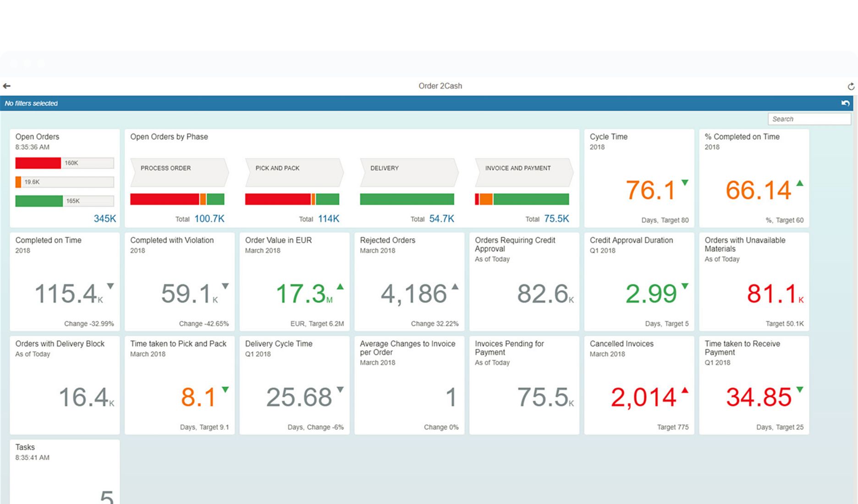The width and height of the screenshot is (858, 504).
Task: Click the green down arrow on Cycle Time
Action: point(685,183)
